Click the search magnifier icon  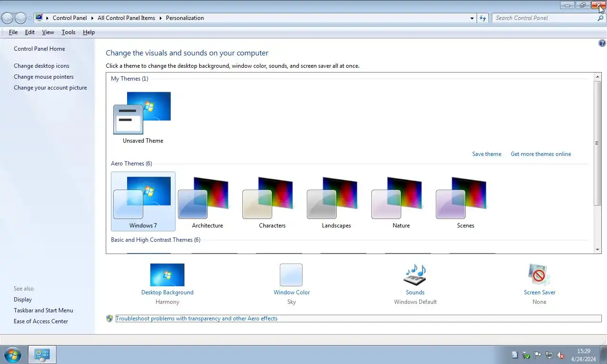pos(600,18)
